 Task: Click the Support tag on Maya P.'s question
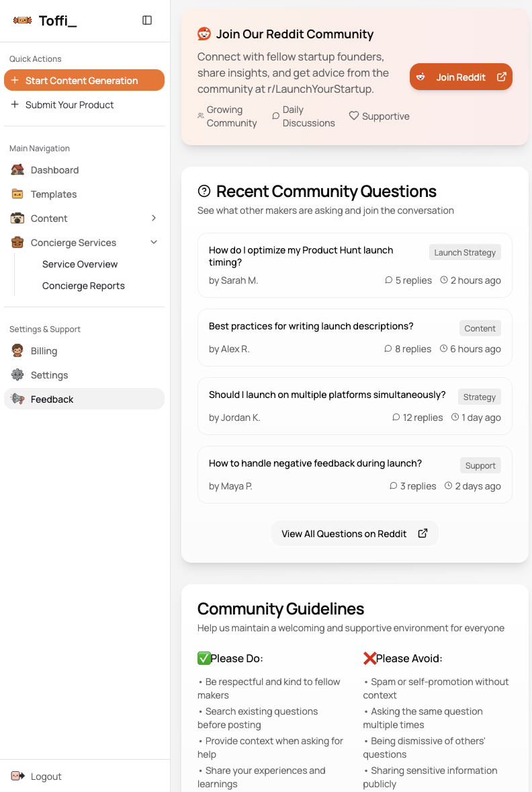tap(480, 465)
